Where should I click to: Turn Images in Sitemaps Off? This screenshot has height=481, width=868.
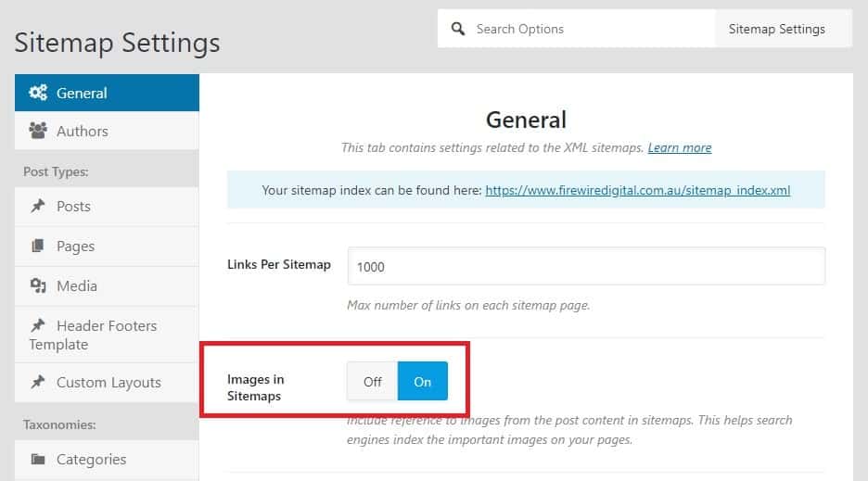[x=373, y=381]
